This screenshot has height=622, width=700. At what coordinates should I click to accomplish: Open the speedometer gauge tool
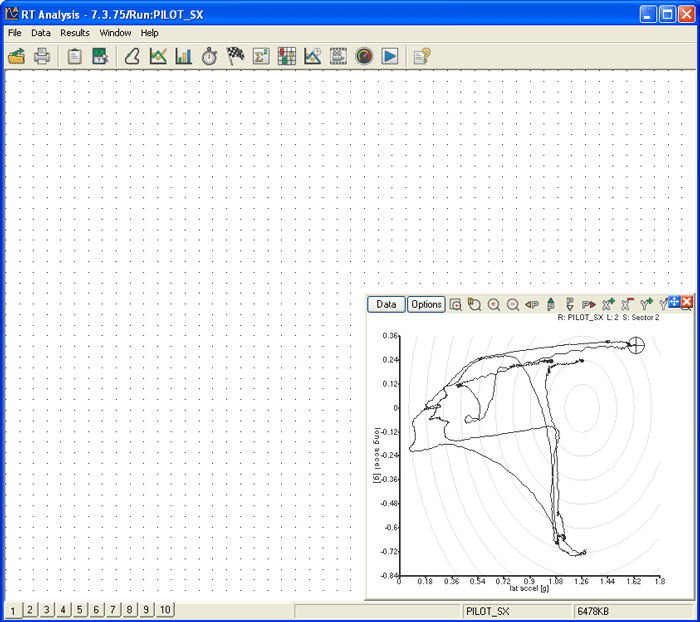[364, 56]
